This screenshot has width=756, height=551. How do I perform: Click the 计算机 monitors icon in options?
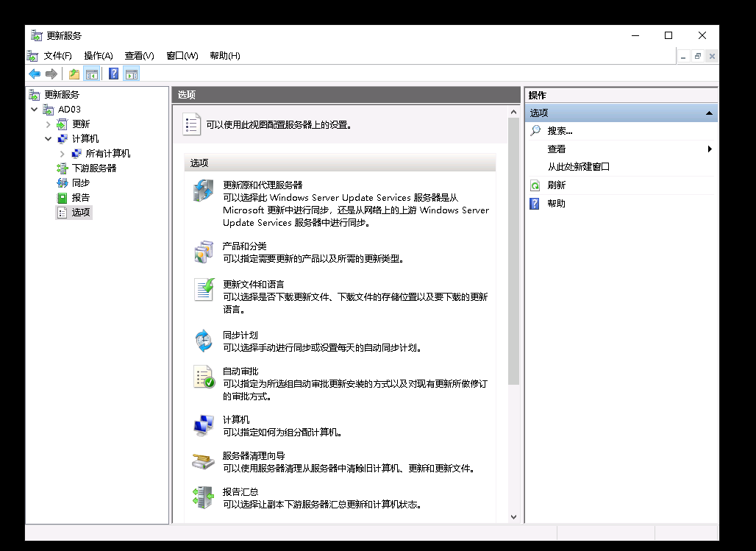tap(204, 425)
